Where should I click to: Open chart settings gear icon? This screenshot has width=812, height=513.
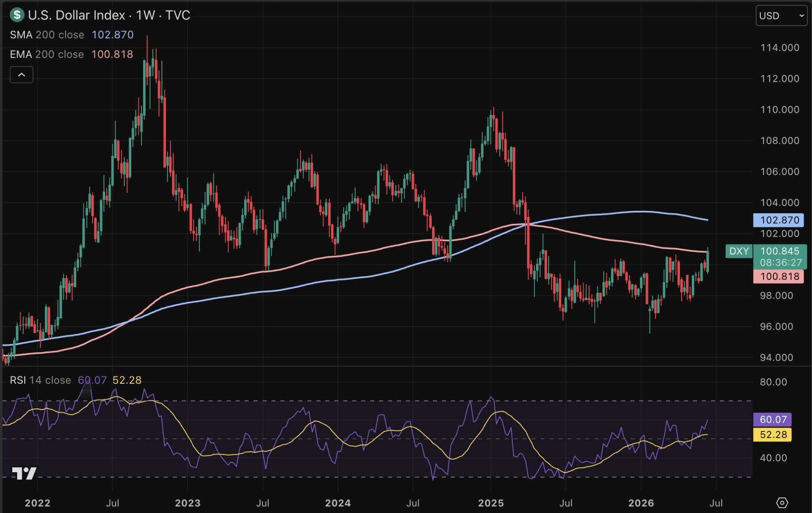pos(782,502)
